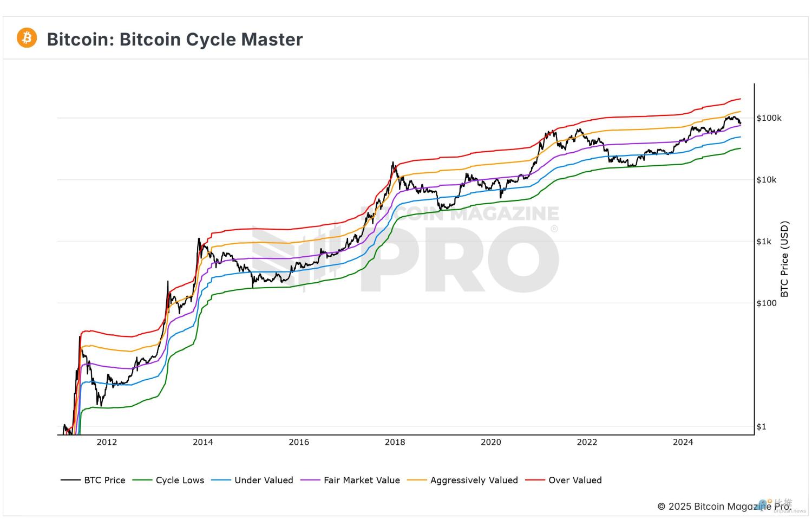Click the 2016 x-axis tick label
The image size is (812, 519).
point(299,442)
